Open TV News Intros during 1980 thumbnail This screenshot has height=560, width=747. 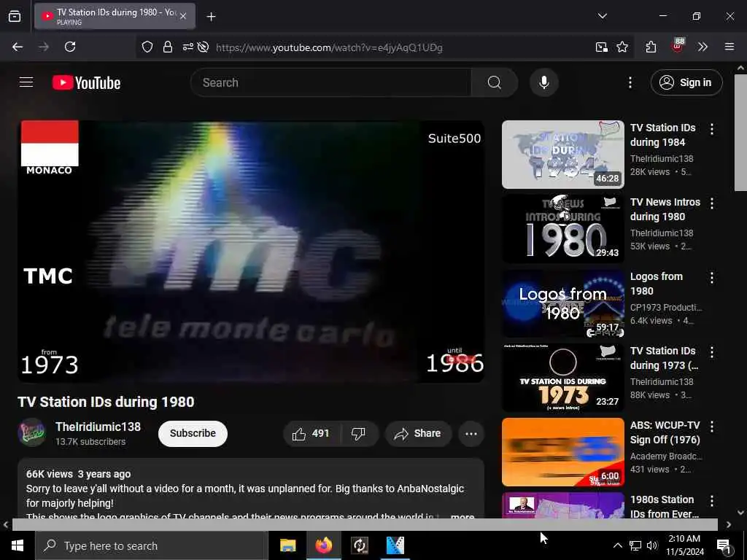[562, 228]
